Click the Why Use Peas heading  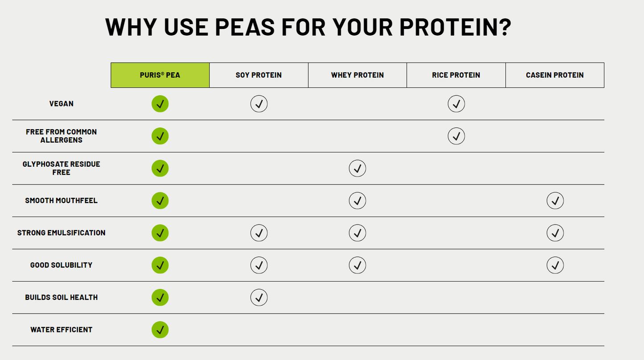tap(308, 27)
